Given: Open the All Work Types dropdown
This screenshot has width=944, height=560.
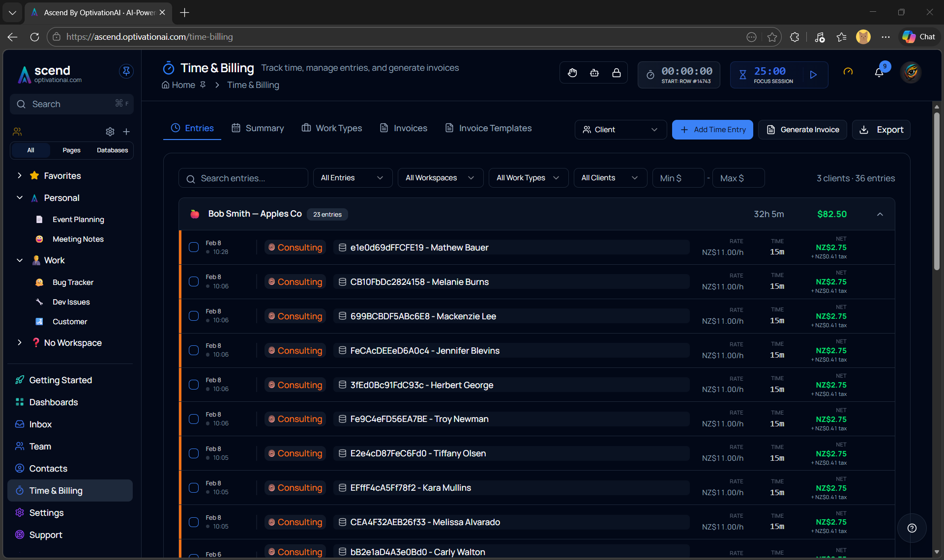Looking at the screenshot, I should coord(528,178).
